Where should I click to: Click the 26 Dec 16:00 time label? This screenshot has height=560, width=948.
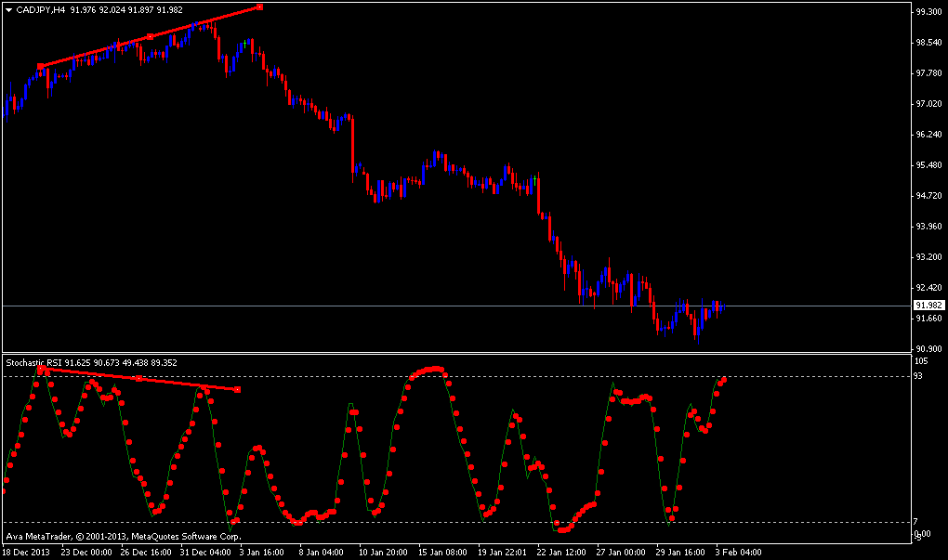point(146,553)
